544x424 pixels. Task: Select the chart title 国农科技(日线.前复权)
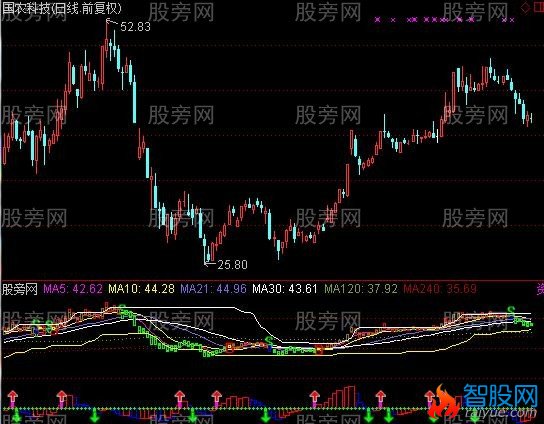point(62,8)
